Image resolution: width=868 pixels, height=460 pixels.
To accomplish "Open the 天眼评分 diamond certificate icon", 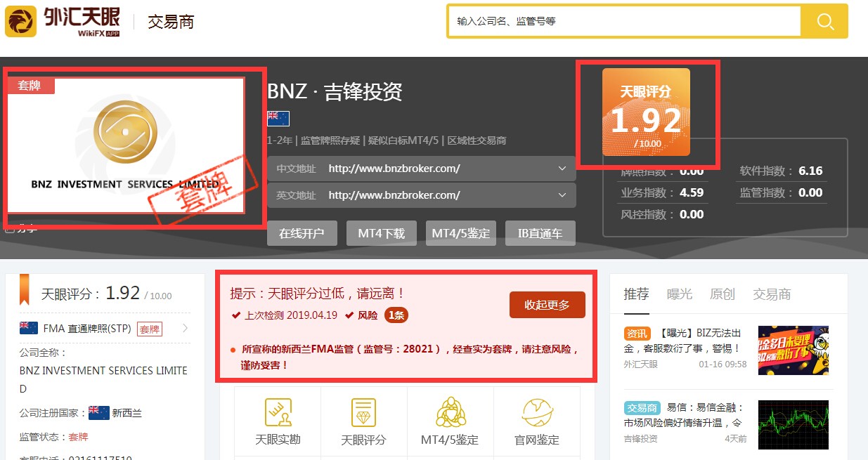I will 363,412.
